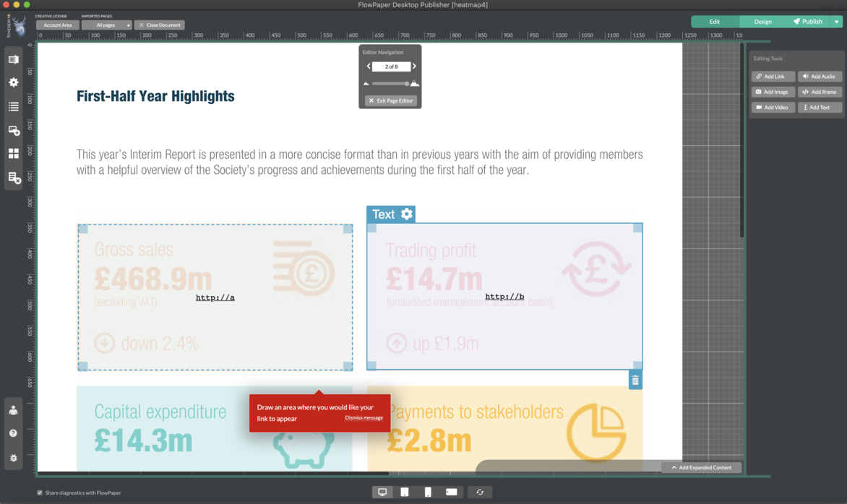
Task: Click the settings gear in left sidebar
Action: pos(13,83)
